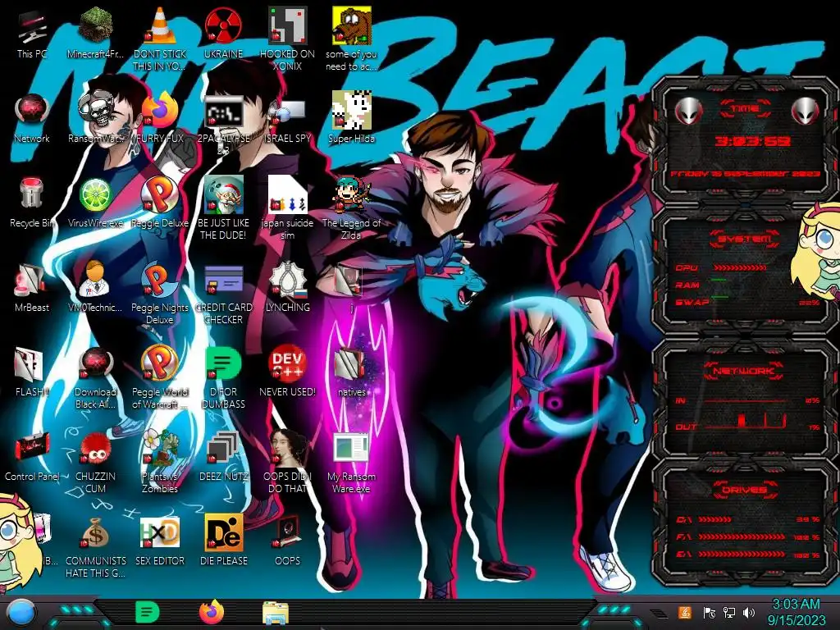840x630 pixels.
Task: Click the date text in TIME widget
Action: click(x=745, y=174)
